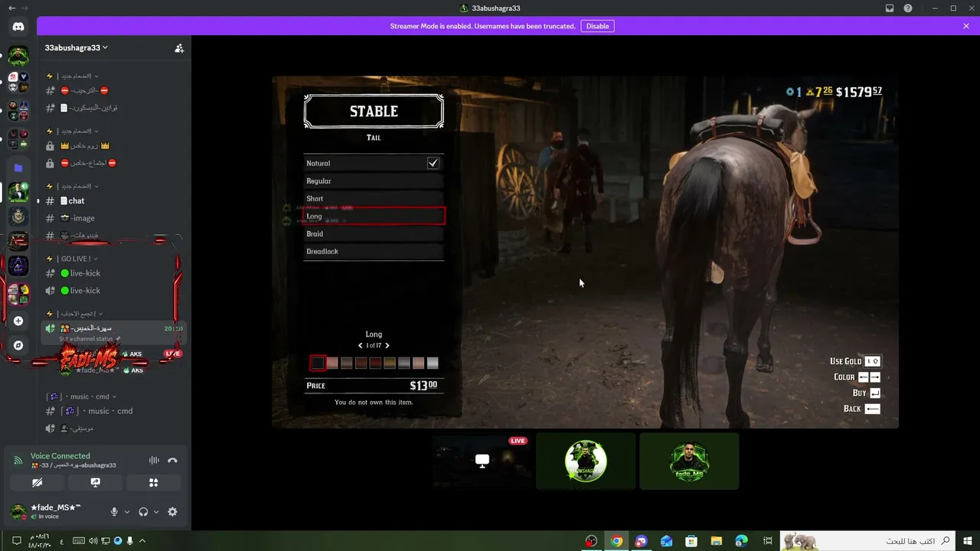Open File Explorer from the taskbar
This screenshot has width=980, height=551.
pos(717,541)
